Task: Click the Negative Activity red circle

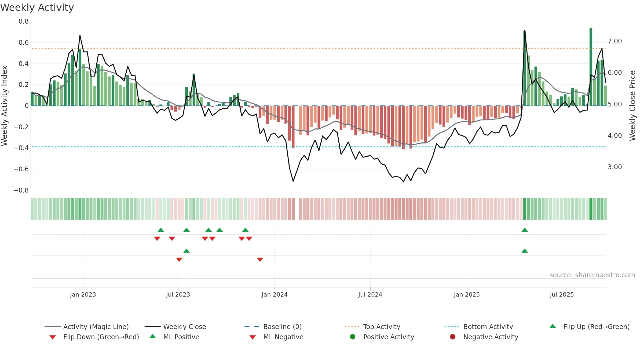Action: [453, 337]
